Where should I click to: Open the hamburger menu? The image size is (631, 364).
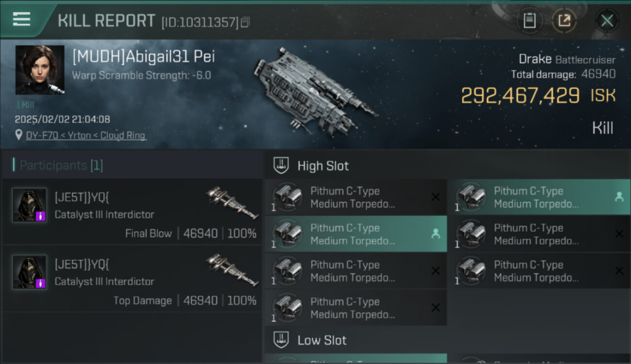pyautogui.click(x=22, y=19)
